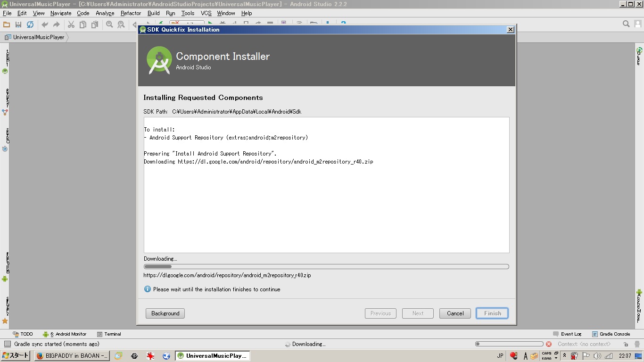Show hidden system tray icons
The width and height of the screenshot is (644, 362).
[564, 356]
